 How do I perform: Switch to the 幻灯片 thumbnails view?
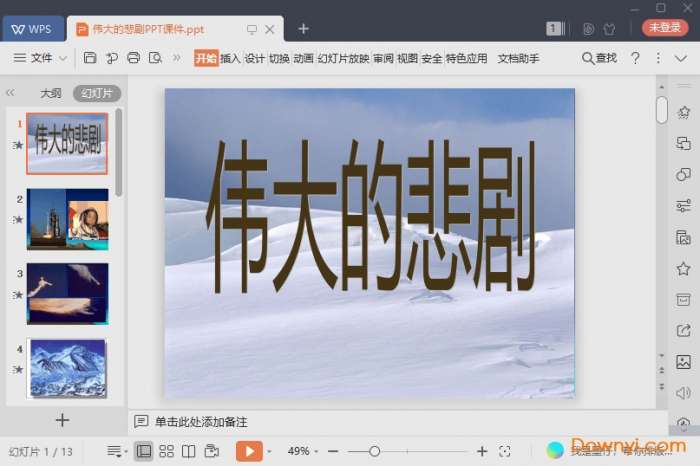pos(97,93)
